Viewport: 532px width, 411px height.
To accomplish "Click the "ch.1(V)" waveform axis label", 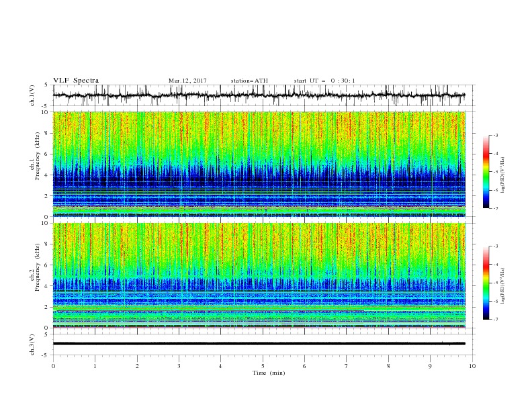I will [x=32, y=95].
